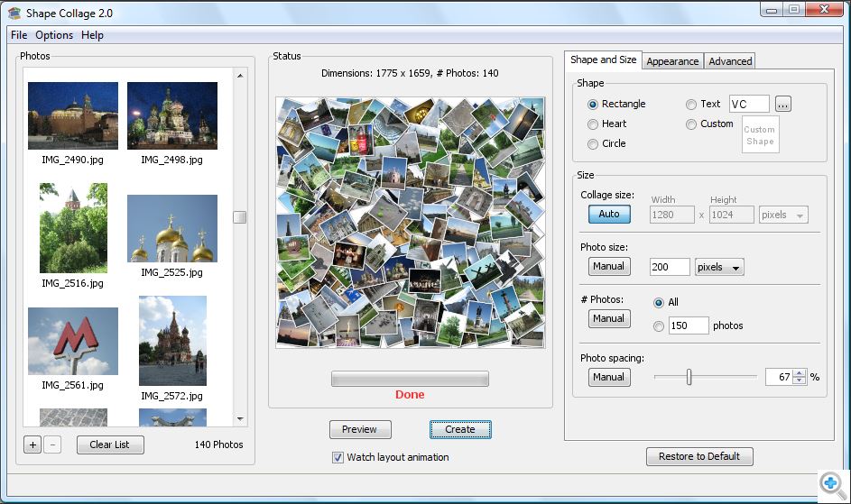
Task: Select the IMG_2516.jpg thumbnail
Action: [73, 228]
